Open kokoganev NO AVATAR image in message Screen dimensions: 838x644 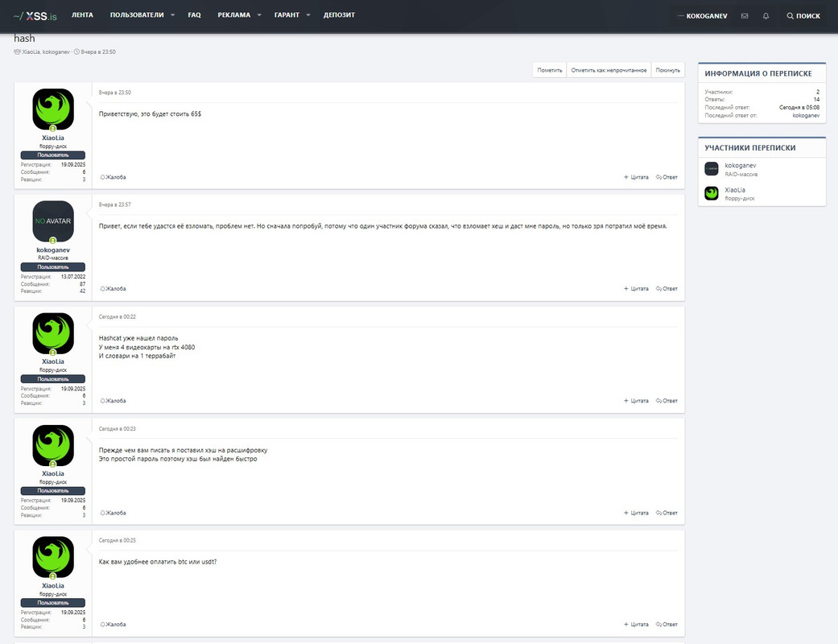53,221
